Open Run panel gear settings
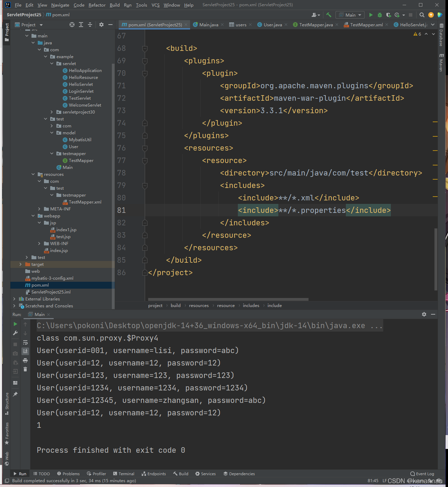The height and width of the screenshot is (487, 448). 424,314
